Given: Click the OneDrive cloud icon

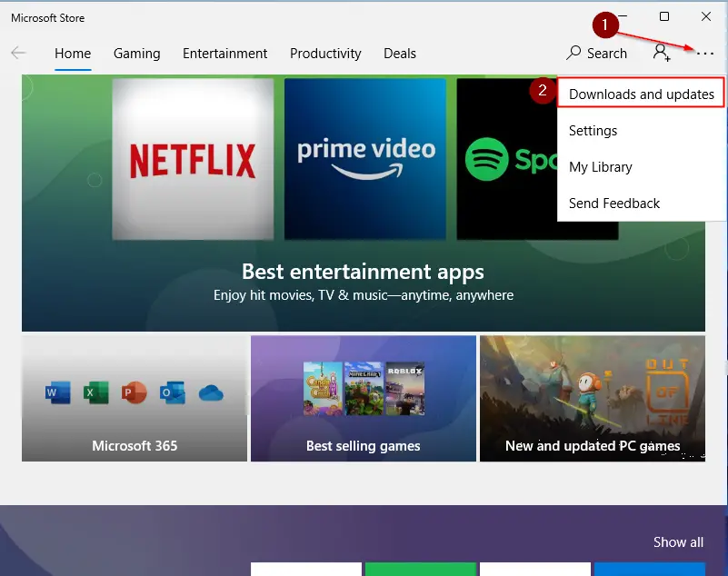Looking at the screenshot, I should pos(211,393).
